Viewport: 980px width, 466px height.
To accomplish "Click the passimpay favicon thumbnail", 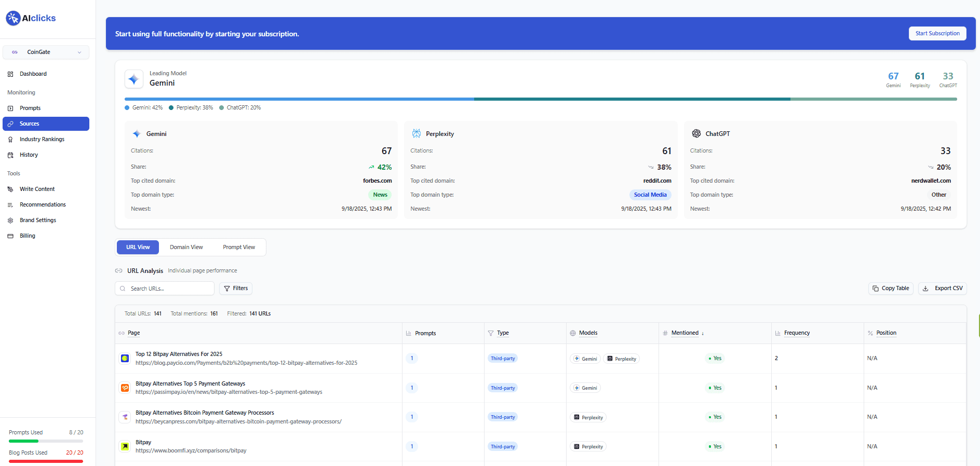I will coord(125,388).
